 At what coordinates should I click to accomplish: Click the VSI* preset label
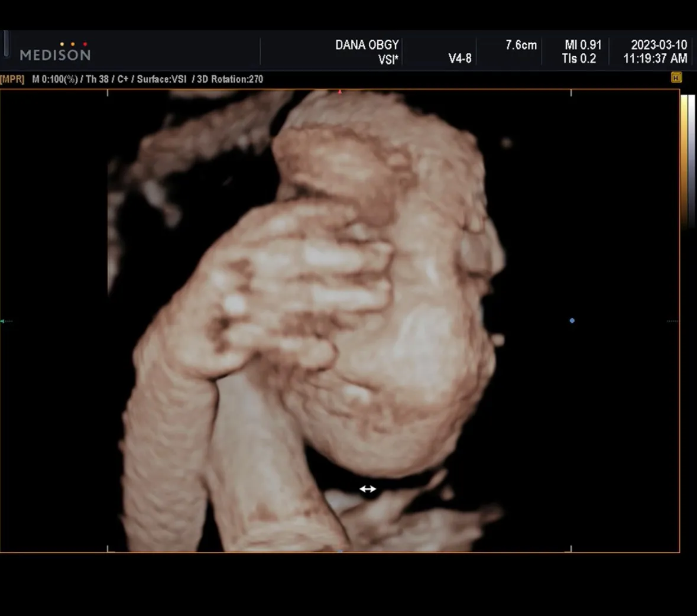point(388,59)
